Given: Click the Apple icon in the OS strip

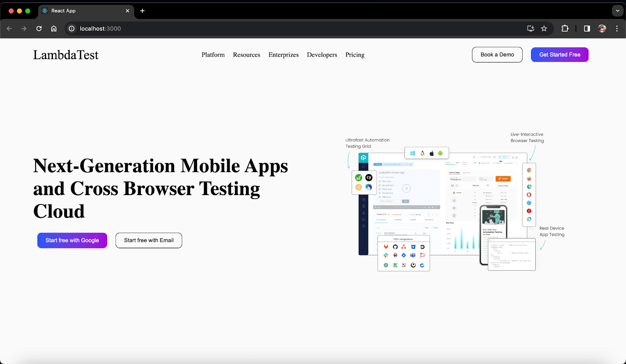Looking at the screenshot, I should [432, 153].
